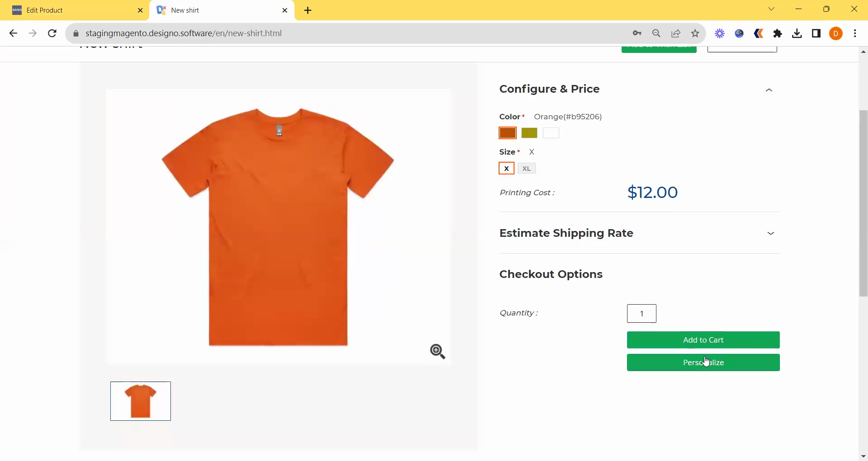Expand the Estimate Shipping Rate section
Image resolution: width=868 pixels, height=461 pixels.
(x=770, y=233)
